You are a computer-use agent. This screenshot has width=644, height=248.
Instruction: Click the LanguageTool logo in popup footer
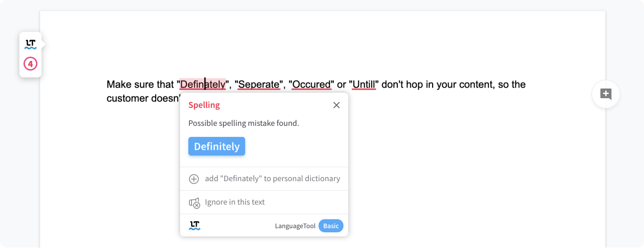[194, 226]
